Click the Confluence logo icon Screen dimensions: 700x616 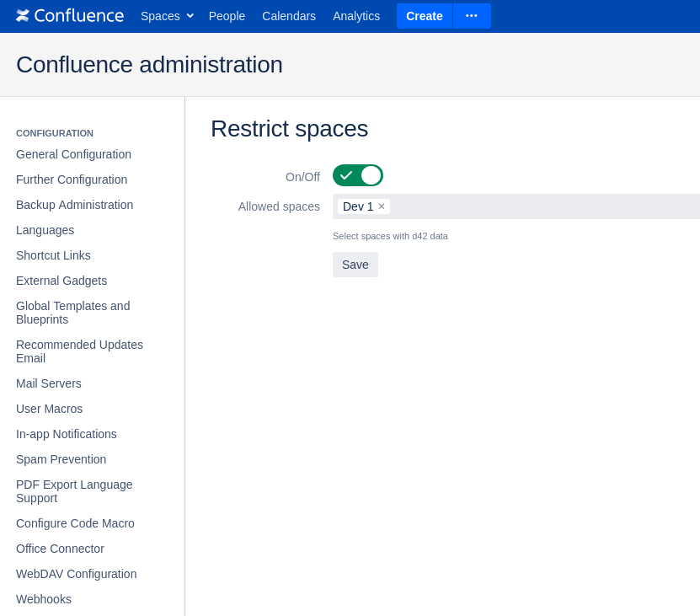23,16
